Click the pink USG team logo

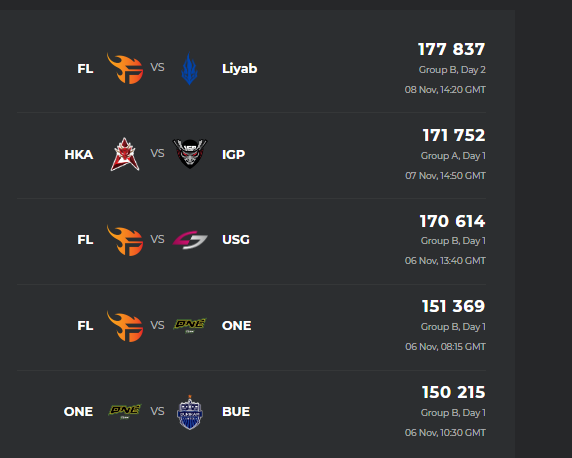coord(190,240)
